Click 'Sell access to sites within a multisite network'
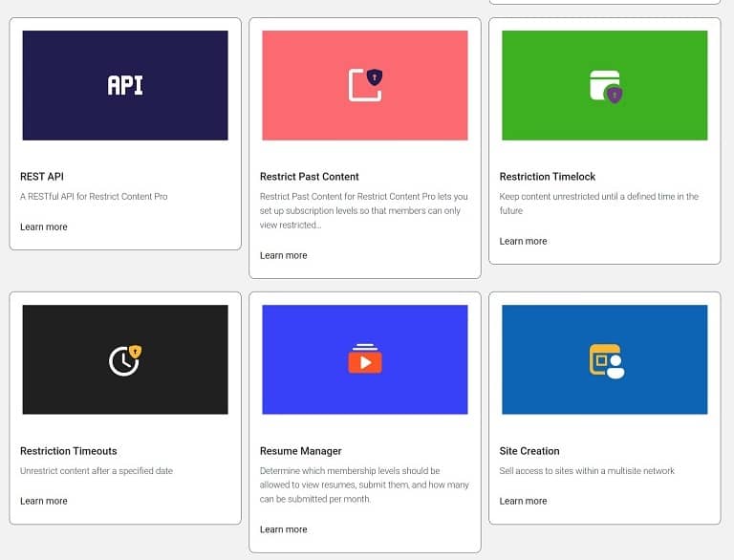Screen dimensions: 734x560 click(587, 470)
